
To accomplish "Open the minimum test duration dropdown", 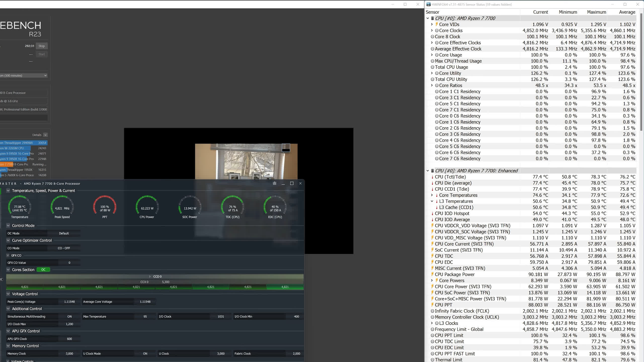I will click(24, 75).
